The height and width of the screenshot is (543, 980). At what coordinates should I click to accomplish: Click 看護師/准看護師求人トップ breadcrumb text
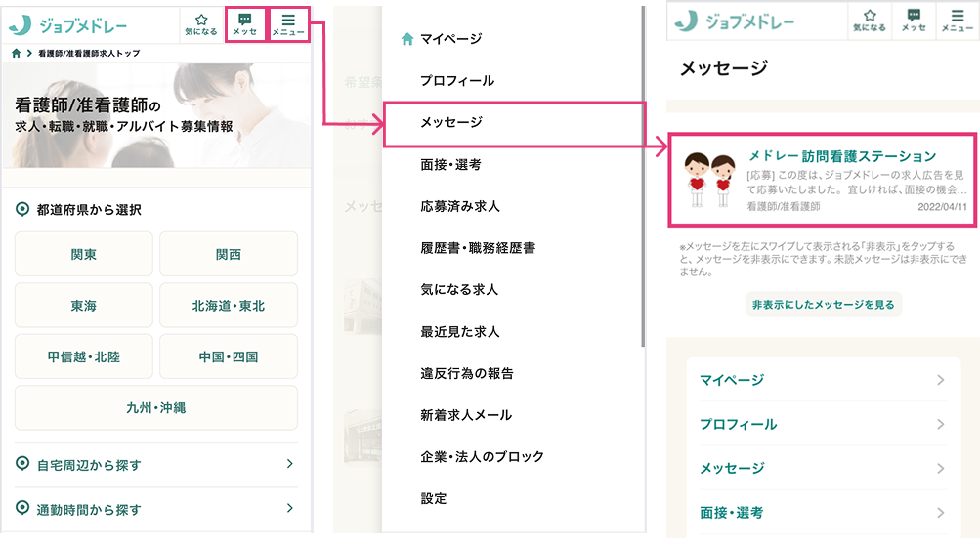click(x=89, y=53)
